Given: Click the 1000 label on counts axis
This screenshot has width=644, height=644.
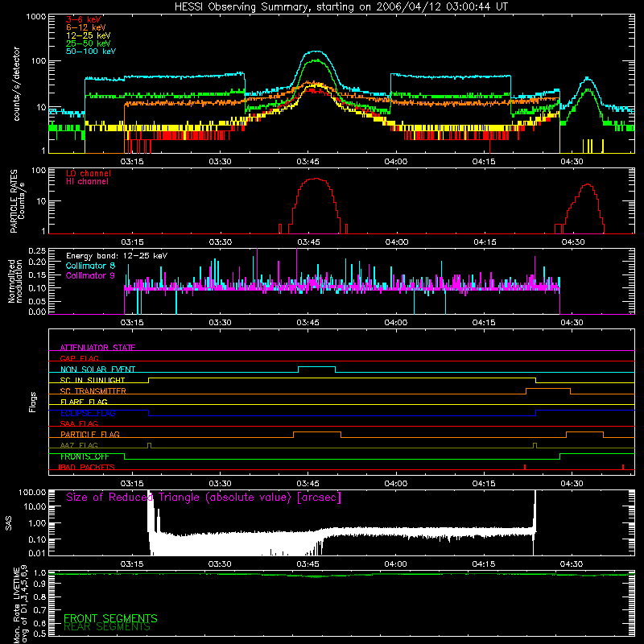Looking at the screenshot, I should coord(36,17).
